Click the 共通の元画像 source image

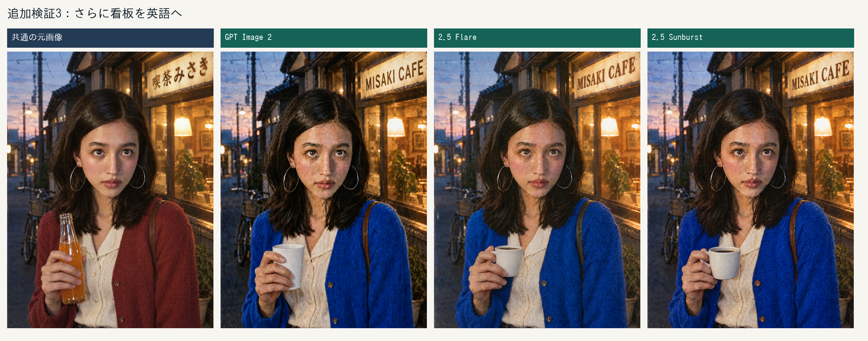pos(110,190)
